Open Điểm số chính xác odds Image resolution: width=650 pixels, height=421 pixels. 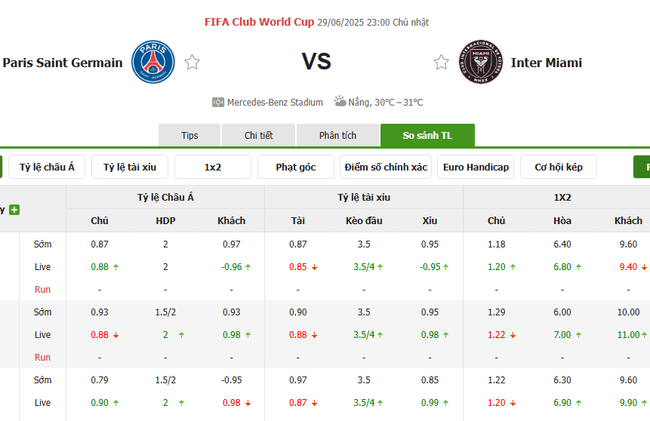point(384,167)
